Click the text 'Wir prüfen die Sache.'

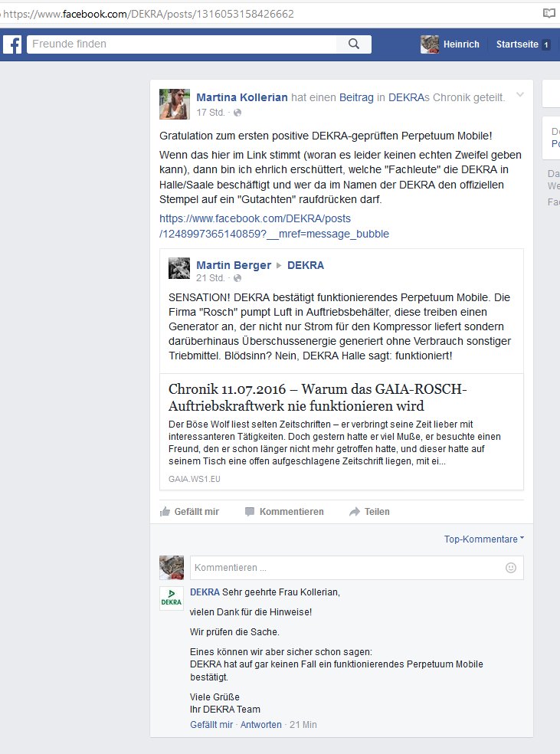(x=234, y=632)
